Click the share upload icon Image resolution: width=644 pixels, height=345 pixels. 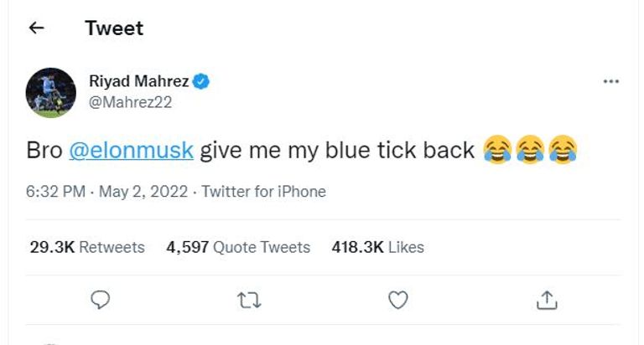point(547,298)
